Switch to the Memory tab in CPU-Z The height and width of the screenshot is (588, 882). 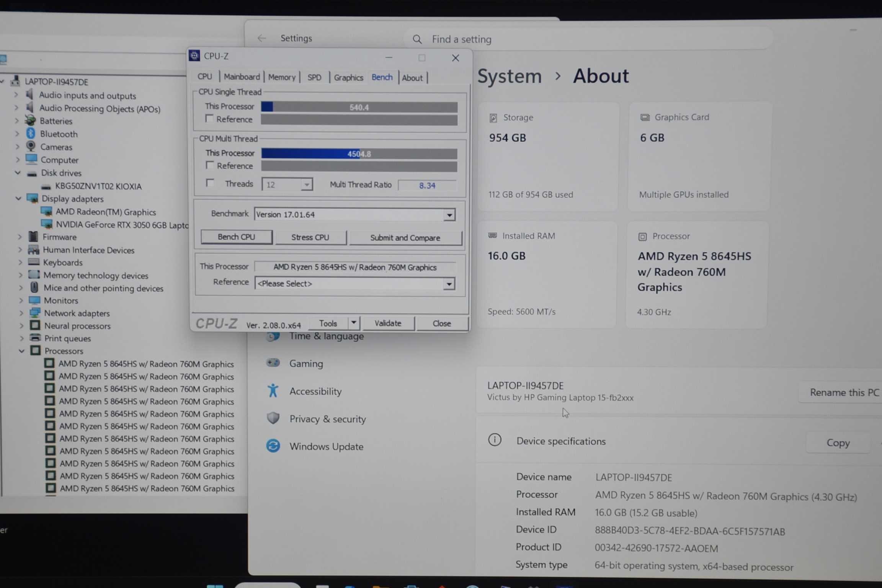click(x=282, y=77)
